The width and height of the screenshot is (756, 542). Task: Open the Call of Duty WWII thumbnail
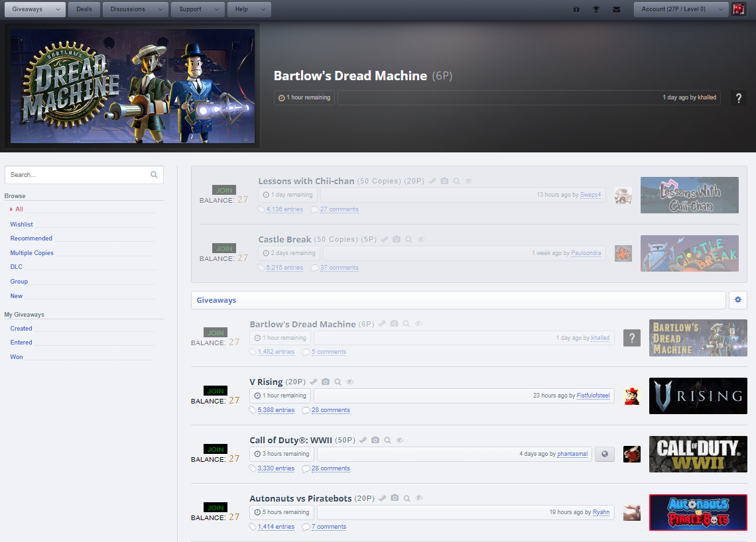click(x=698, y=455)
